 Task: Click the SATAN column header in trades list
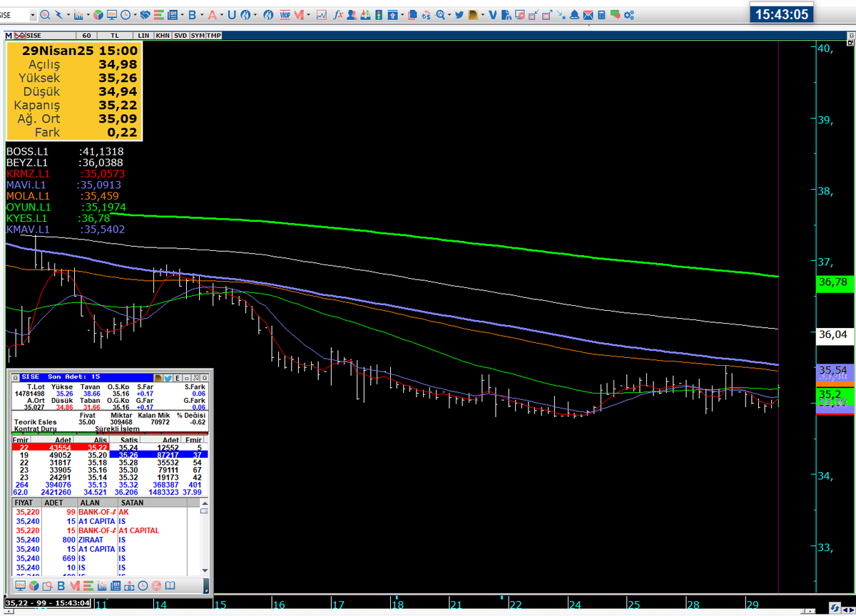[153, 503]
